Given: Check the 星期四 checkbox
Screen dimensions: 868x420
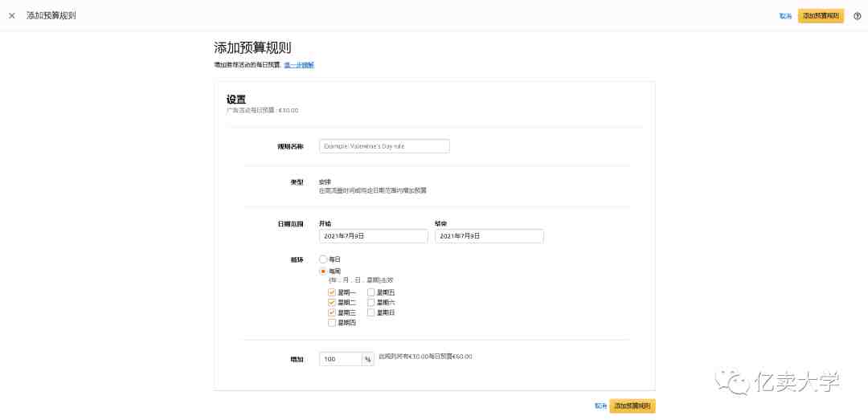Looking at the screenshot, I should [332, 323].
